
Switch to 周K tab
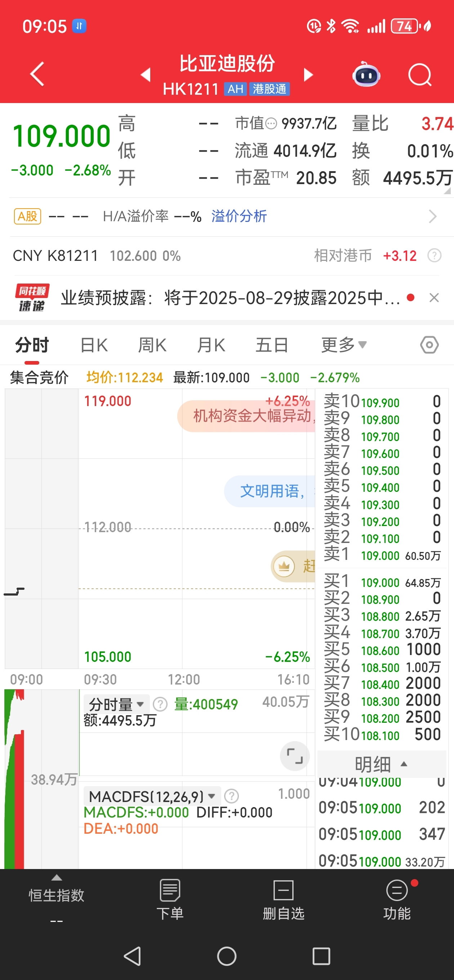coord(152,345)
